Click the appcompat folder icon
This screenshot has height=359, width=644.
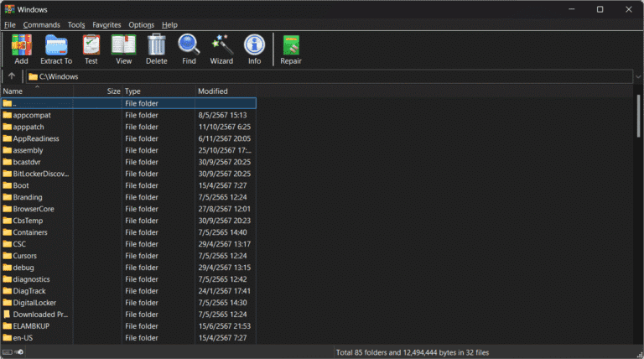[7, 115]
